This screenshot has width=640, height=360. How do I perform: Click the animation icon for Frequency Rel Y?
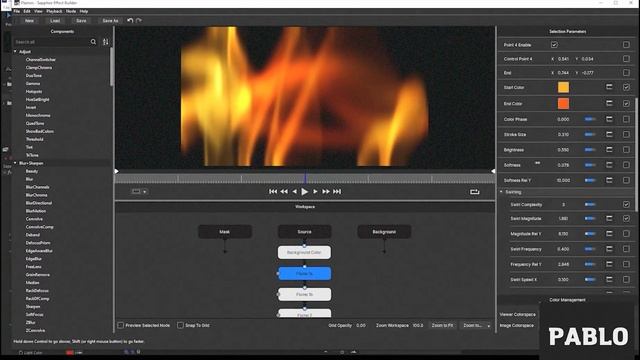[x=609, y=264]
